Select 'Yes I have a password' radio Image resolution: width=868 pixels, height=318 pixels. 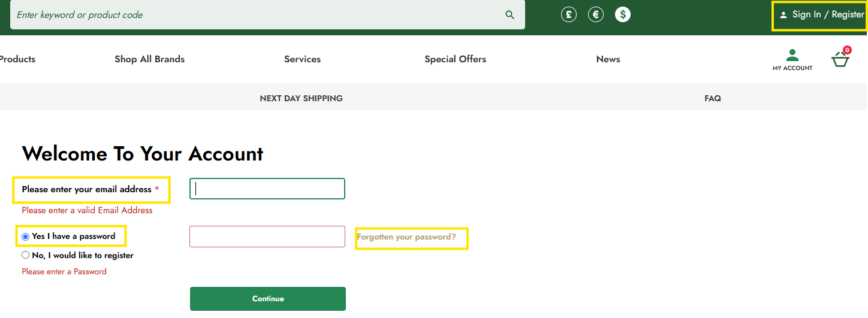click(x=26, y=237)
